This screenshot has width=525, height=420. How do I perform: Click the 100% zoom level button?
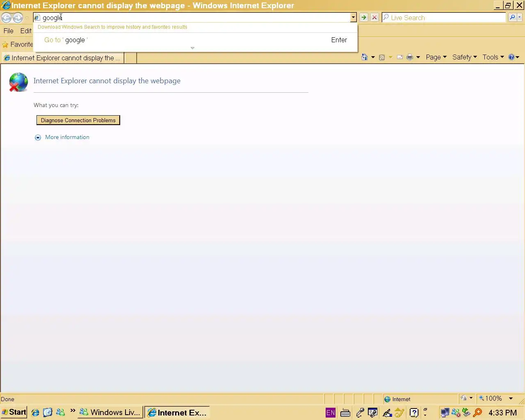(x=490, y=398)
